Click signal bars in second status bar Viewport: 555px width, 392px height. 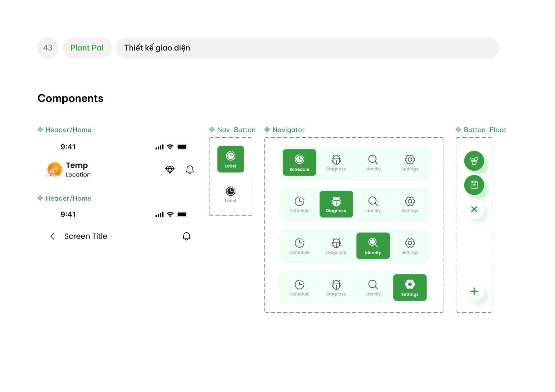(159, 214)
